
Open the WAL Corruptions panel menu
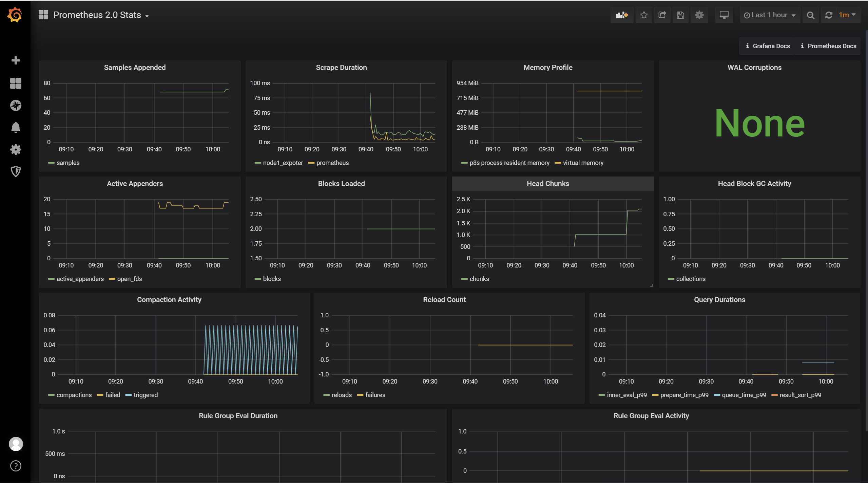[754, 68]
